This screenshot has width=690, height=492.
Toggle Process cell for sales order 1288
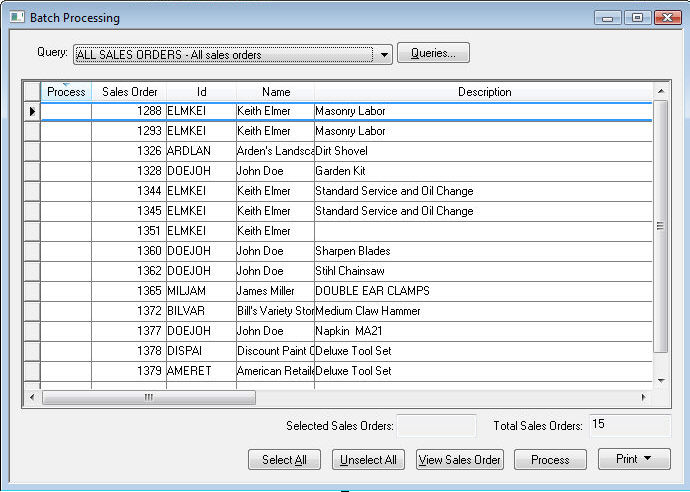point(66,111)
